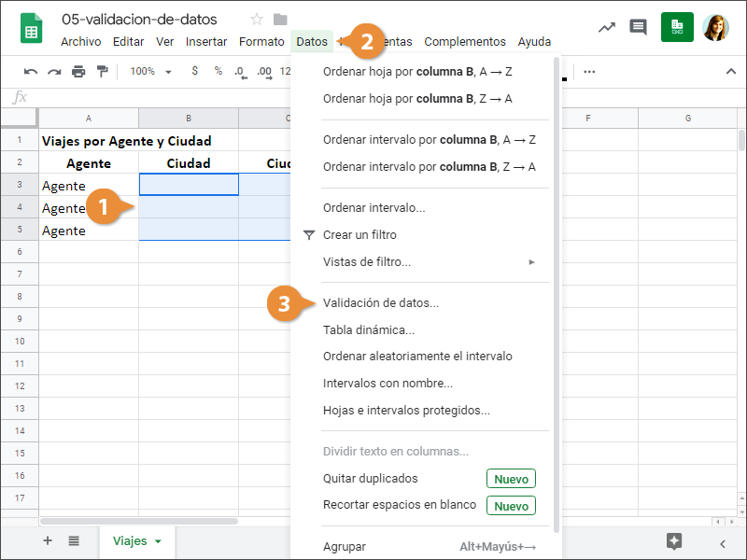Select column F header
Image resolution: width=747 pixels, height=560 pixels.
pyautogui.click(x=588, y=119)
